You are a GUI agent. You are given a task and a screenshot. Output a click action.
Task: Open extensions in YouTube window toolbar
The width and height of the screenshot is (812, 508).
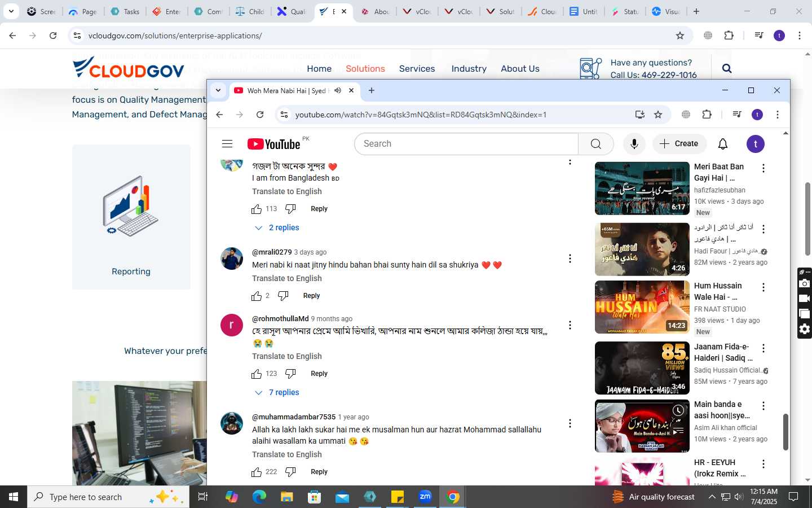pyautogui.click(x=707, y=115)
